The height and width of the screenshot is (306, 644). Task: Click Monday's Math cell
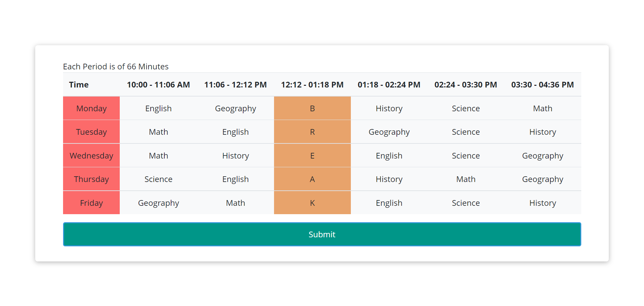(543, 108)
